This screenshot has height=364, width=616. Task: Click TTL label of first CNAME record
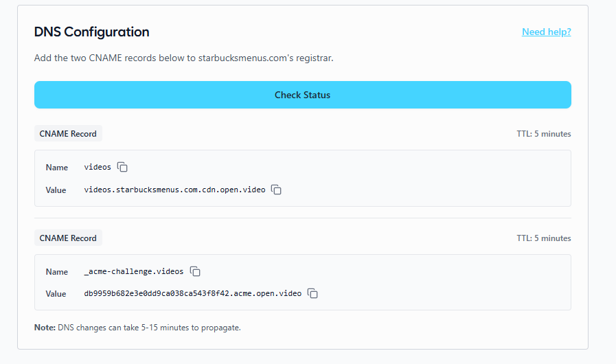(x=543, y=134)
